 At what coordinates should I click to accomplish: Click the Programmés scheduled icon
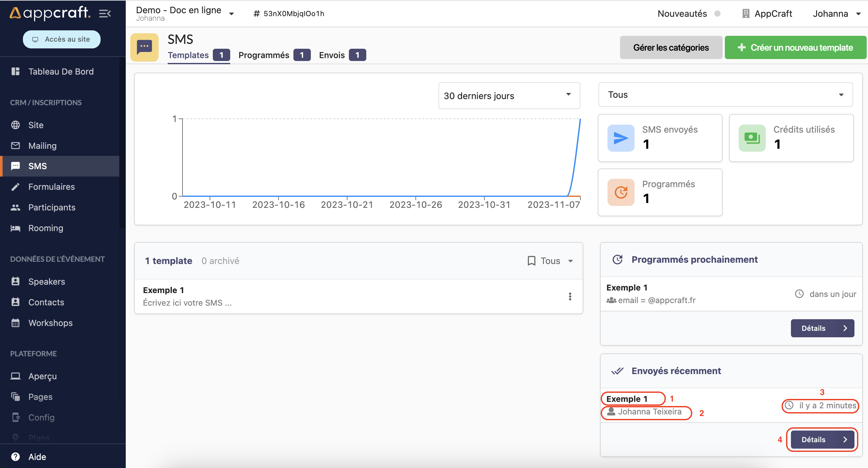pyautogui.click(x=620, y=192)
